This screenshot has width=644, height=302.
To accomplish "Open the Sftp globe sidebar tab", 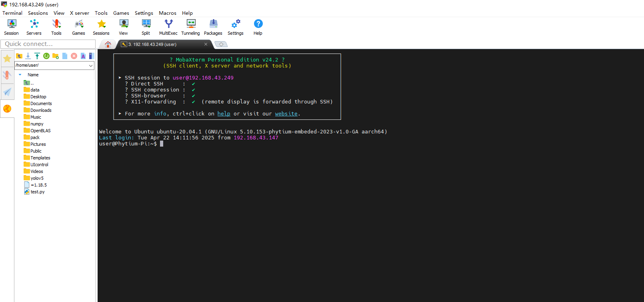I will (x=7, y=109).
